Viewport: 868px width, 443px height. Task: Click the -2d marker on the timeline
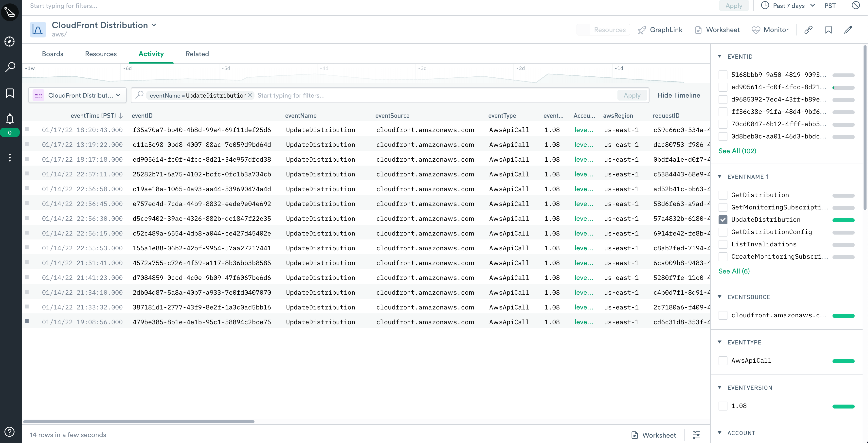[x=521, y=68]
